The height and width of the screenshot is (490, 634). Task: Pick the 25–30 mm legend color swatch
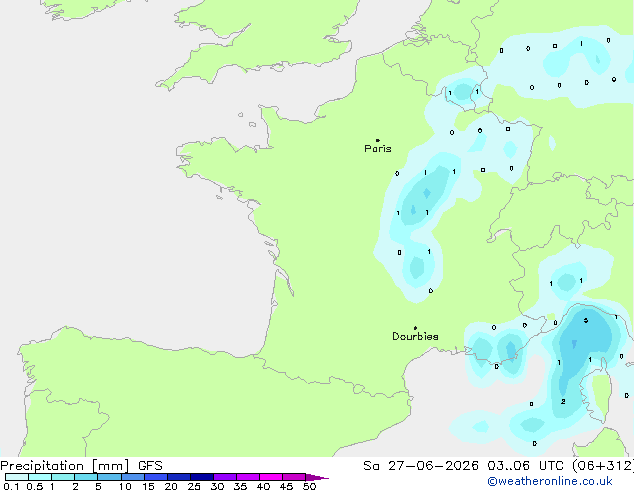(x=202, y=477)
